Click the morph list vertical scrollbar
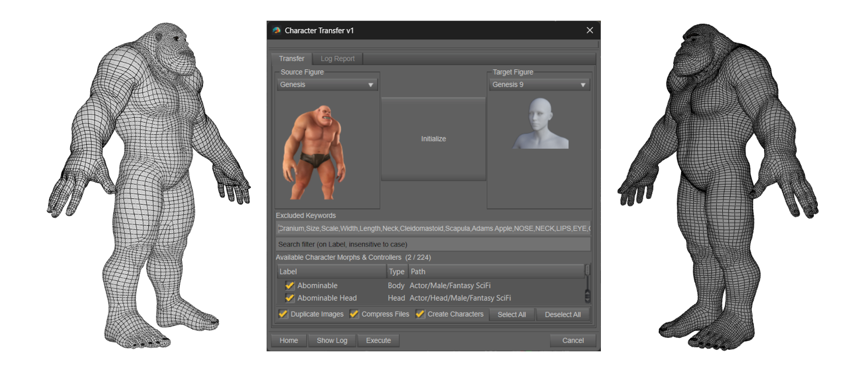The height and width of the screenshot is (372, 868). [587, 284]
